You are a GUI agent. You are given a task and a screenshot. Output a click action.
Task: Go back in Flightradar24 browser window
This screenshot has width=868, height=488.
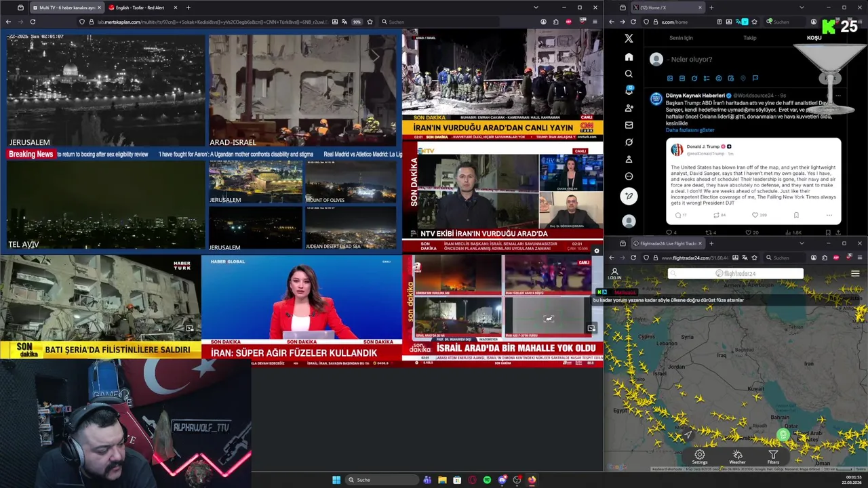pyautogui.click(x=611, y=258)
